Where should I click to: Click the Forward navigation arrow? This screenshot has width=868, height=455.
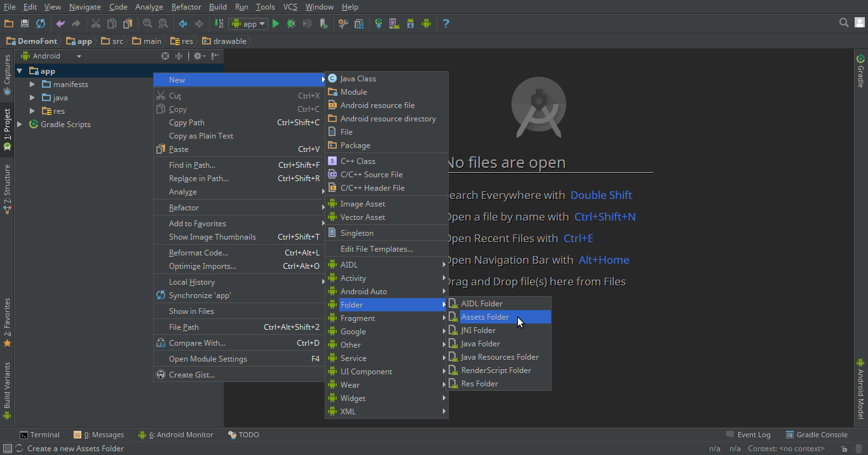click(x=199, y=24)
